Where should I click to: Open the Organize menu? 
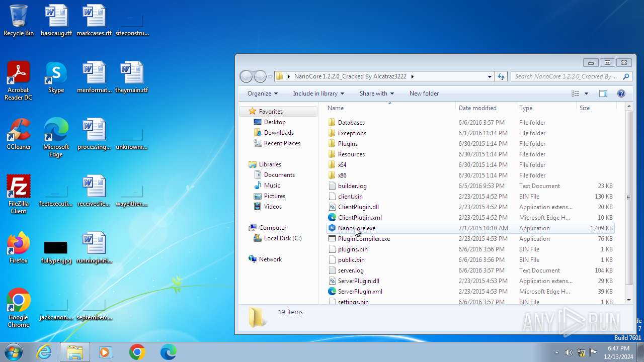tap(263, 94)
